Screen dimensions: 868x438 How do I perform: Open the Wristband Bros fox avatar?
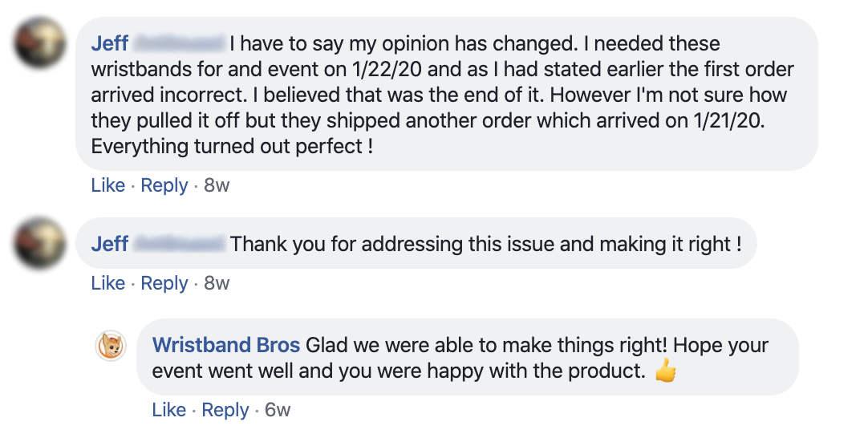click(x=111, y=345)
